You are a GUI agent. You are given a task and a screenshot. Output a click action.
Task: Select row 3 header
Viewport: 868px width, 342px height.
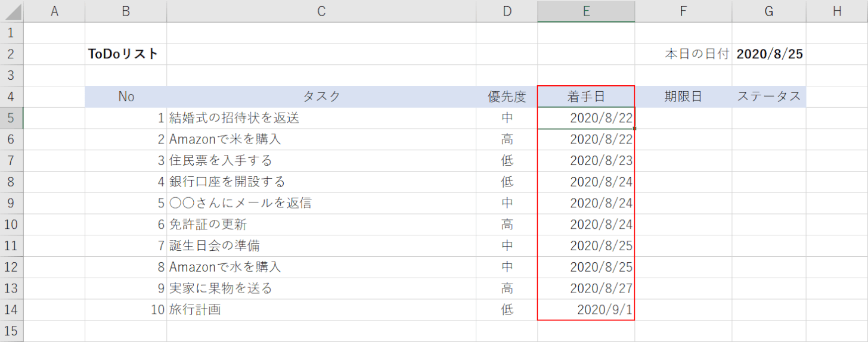[x=12, y=75]
